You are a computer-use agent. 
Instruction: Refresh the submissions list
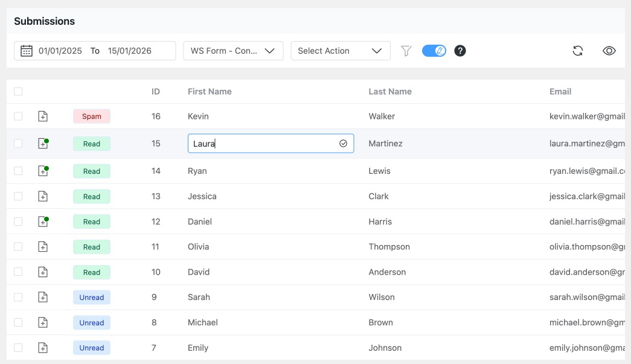[578, 51]
